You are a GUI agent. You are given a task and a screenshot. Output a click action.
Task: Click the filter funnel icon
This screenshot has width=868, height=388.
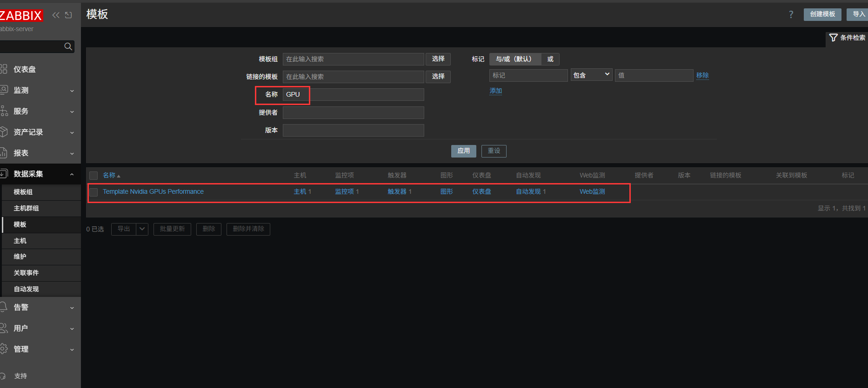(x=833, y=38)
